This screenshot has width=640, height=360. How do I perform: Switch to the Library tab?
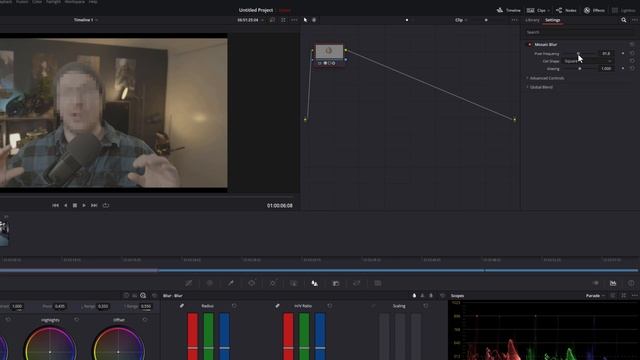coord(532,20)
